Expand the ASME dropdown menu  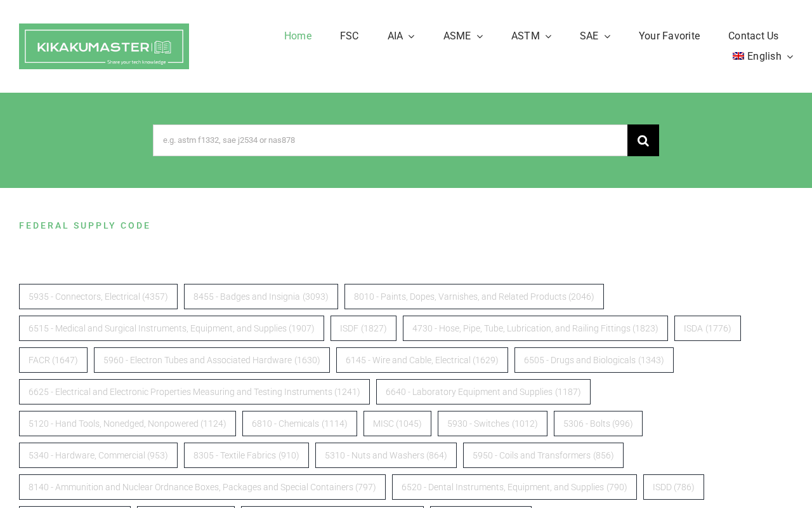[463, 36]
